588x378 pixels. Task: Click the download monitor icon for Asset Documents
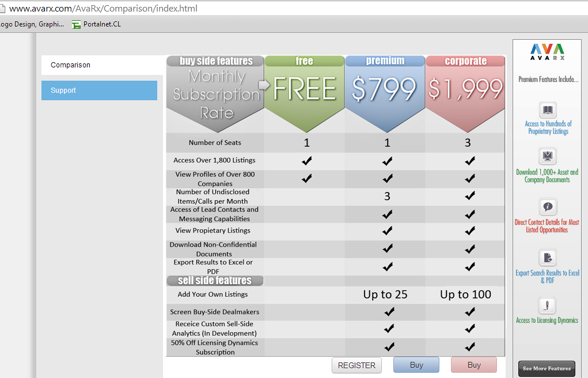point(548,156)
